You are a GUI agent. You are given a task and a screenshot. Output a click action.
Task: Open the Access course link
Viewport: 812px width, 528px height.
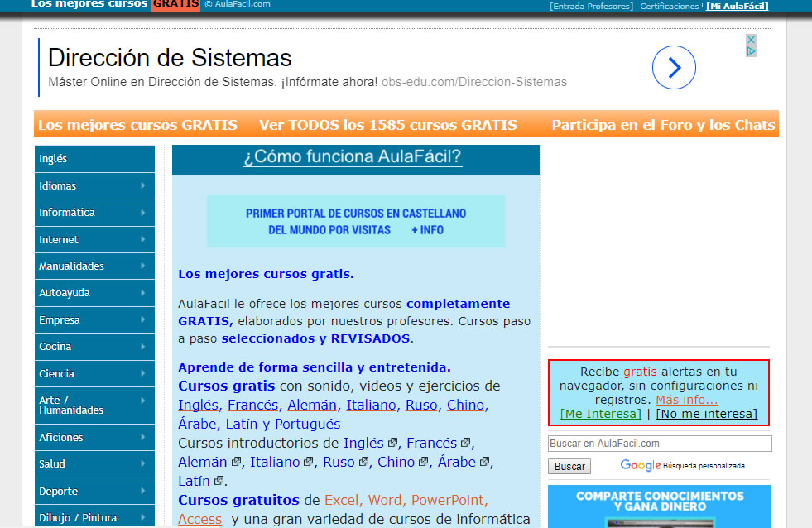pyautogui.click(x=199, y=519)
